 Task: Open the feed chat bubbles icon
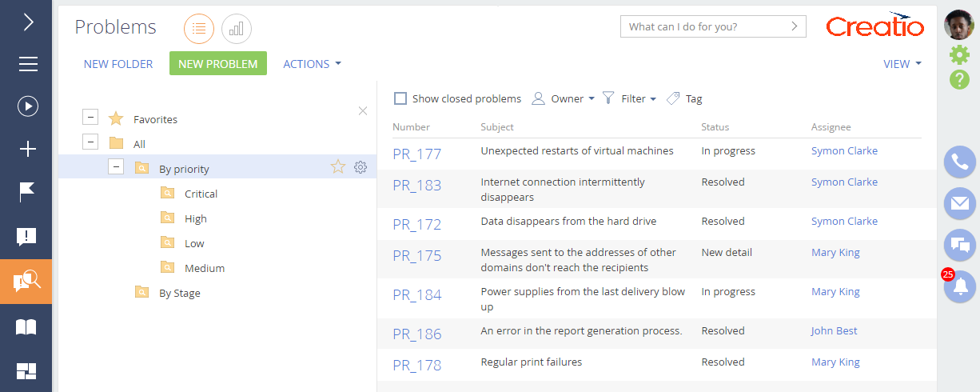[960, 245]
